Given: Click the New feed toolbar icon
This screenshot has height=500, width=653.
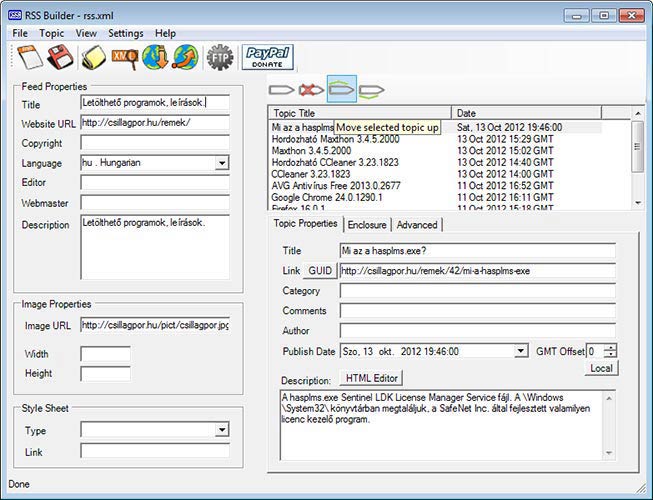Looking at the screenshot, I should (30, 57).
